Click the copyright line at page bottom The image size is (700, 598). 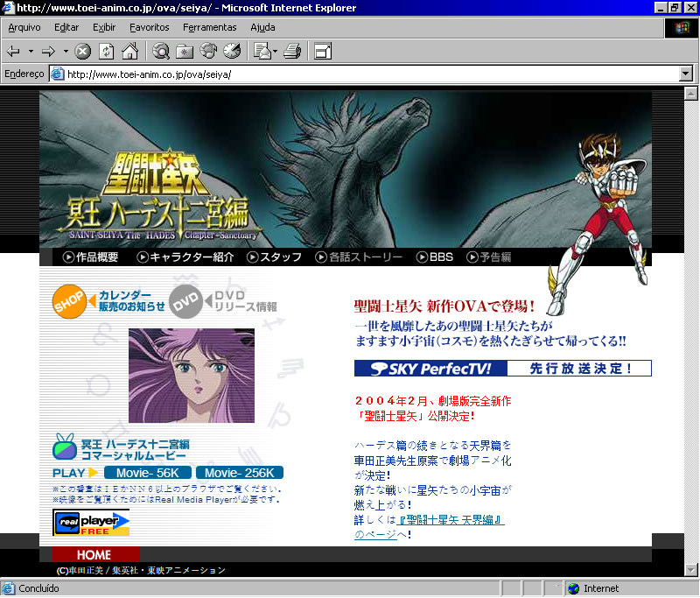[141, 570]
